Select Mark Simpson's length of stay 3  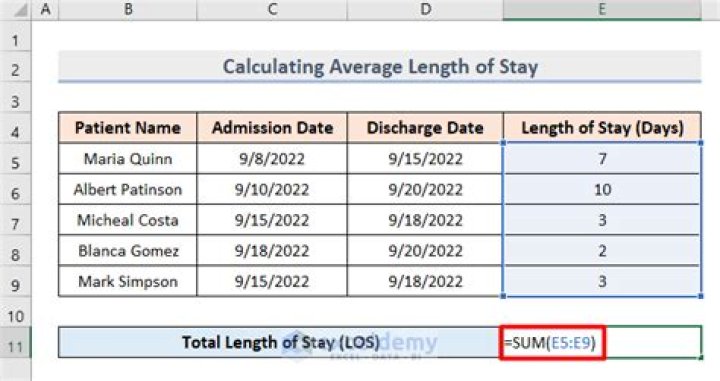602,281
